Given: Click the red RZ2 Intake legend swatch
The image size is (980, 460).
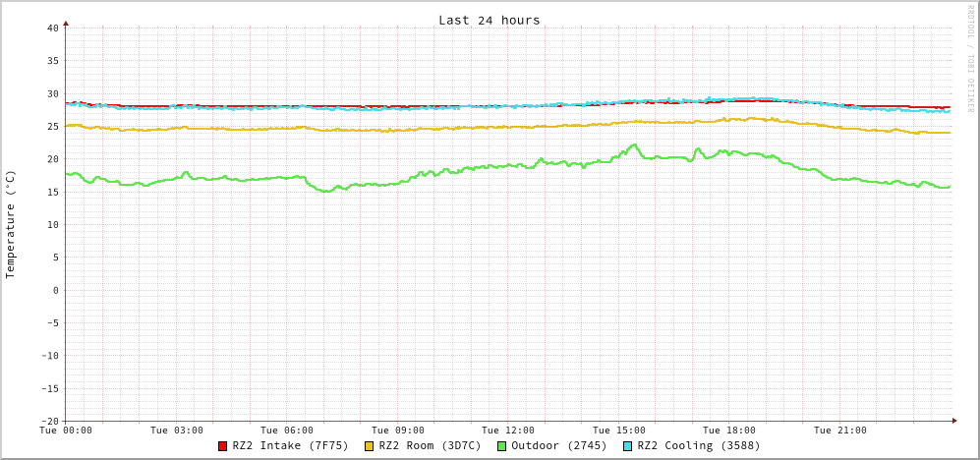Looking at the screenshot, I should tap(223, 446).
